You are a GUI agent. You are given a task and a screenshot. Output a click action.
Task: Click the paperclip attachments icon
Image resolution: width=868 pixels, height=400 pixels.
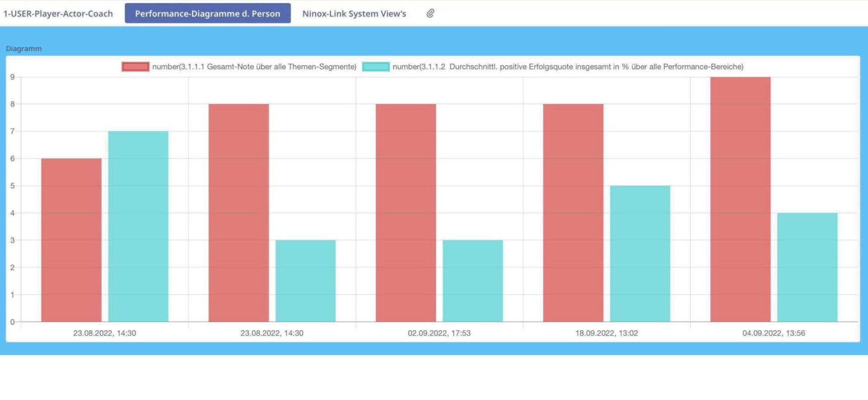430,13
